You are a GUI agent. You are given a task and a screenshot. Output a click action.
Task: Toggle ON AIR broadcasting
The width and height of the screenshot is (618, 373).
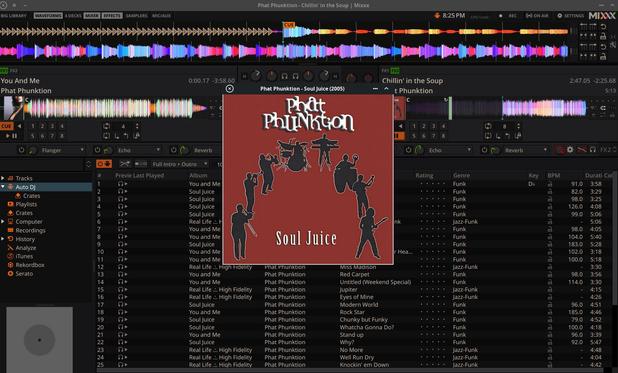tap(537, 16)
